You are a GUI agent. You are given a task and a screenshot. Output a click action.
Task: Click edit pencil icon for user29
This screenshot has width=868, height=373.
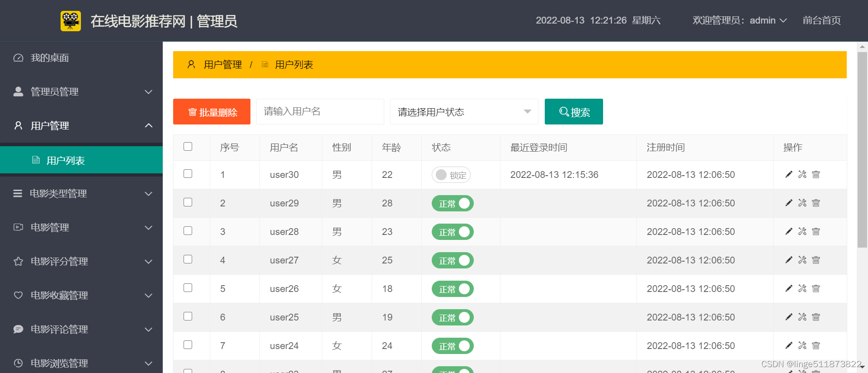coord(789,203)
